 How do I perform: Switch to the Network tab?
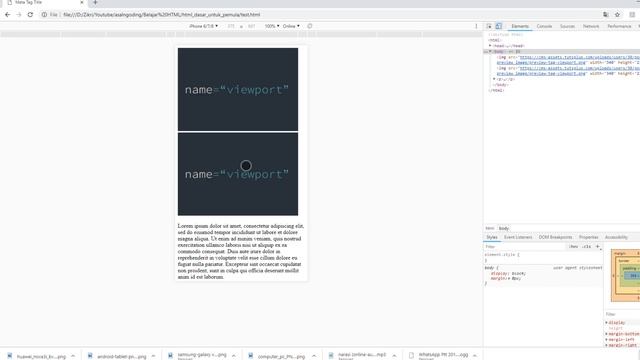591,26
